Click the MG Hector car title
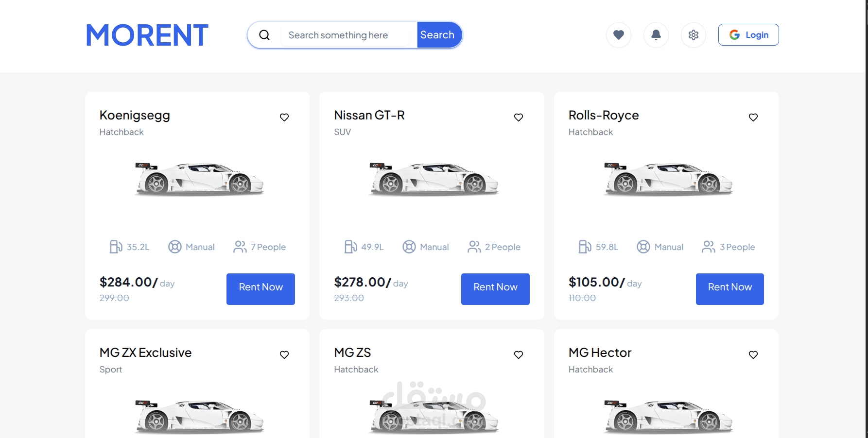The image size is (868, 438). coord(600,353)
